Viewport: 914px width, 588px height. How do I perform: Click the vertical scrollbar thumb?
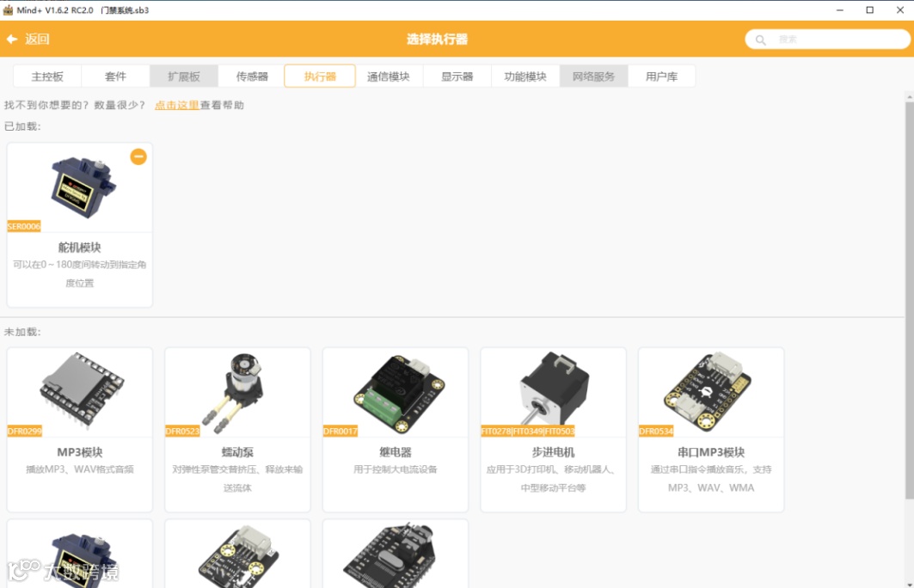910,300
